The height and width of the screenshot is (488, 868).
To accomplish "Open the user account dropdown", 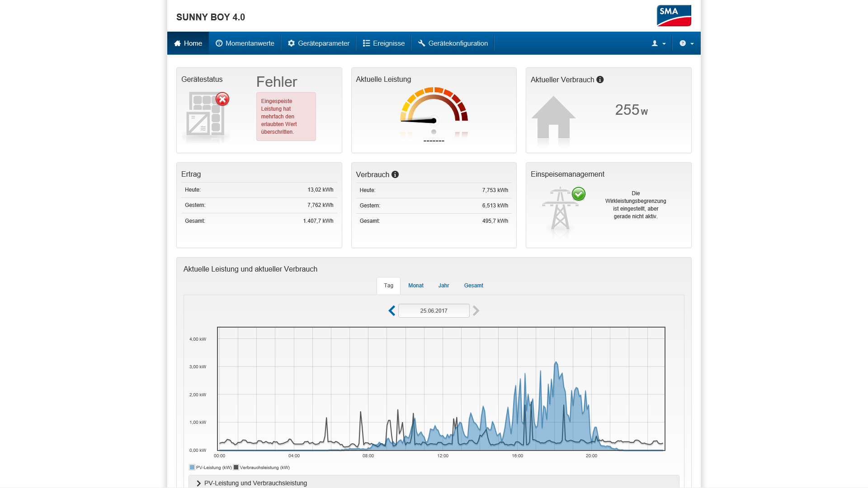I will tap(658, 43).
